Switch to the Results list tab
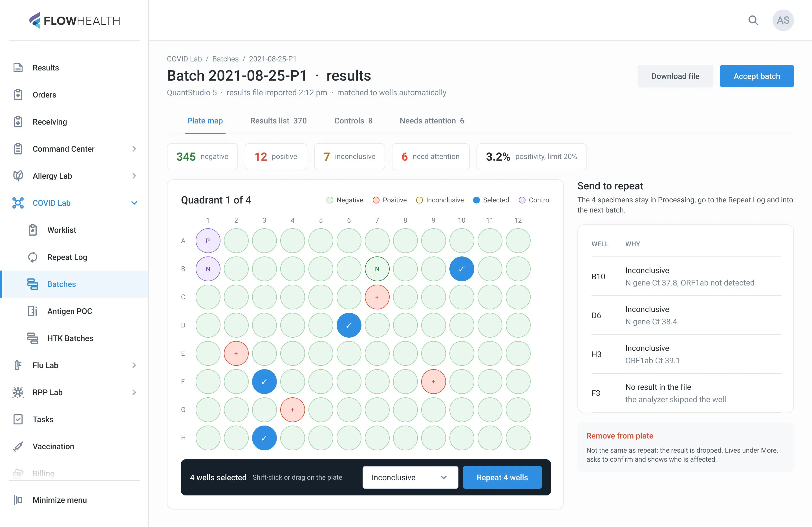Image resolution: width=812 pixels, height=527 pixels. (x=278, y=121)
